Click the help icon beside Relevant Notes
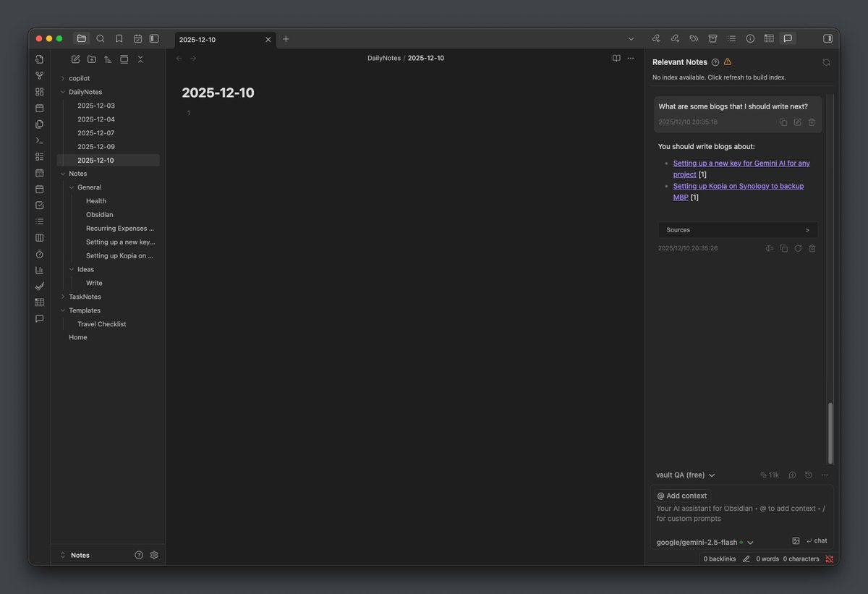The height and width of the screenshot is (594, 868). click(x=715, y=62)
